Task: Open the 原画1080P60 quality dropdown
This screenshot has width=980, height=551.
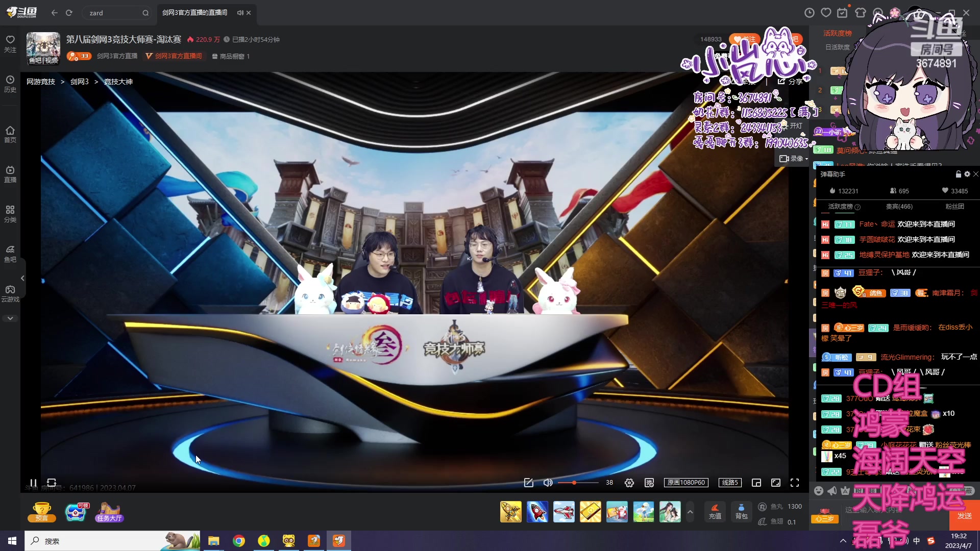Action: pos(686,483)
